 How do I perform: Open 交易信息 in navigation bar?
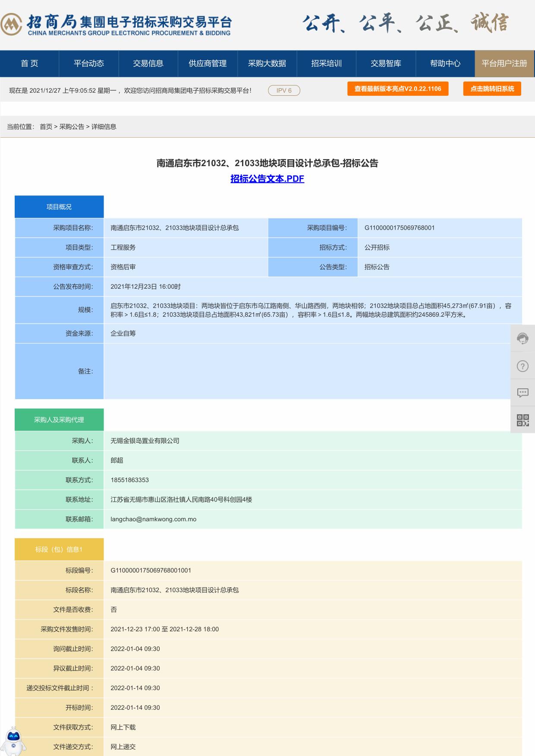pos(148,63)
